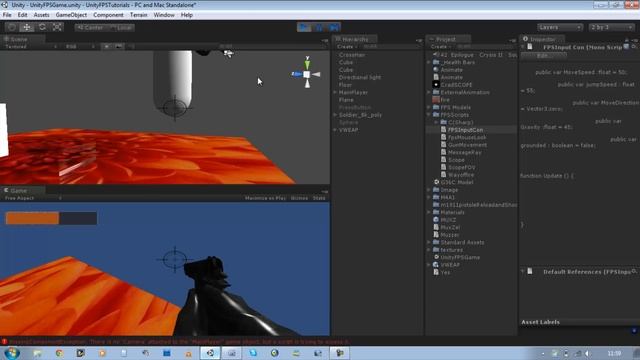
Task: Toggle Maximize on Play
Action: click(x=265, y=198)
